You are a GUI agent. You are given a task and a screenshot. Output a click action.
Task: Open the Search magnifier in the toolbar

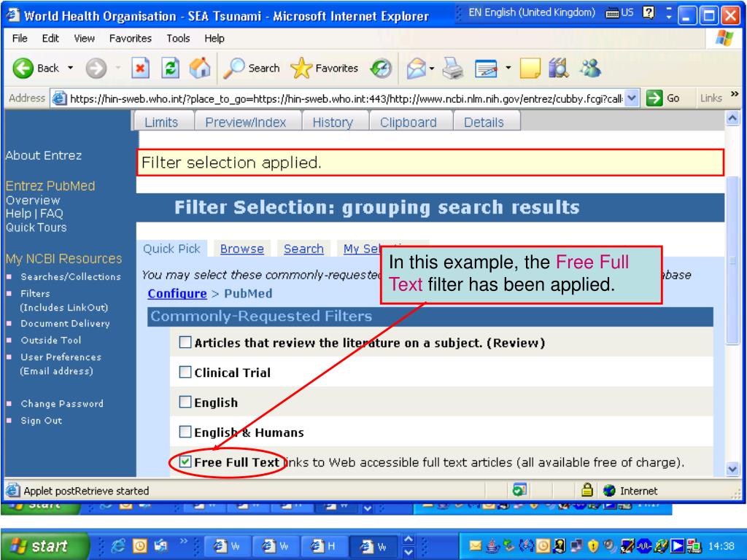252,68
